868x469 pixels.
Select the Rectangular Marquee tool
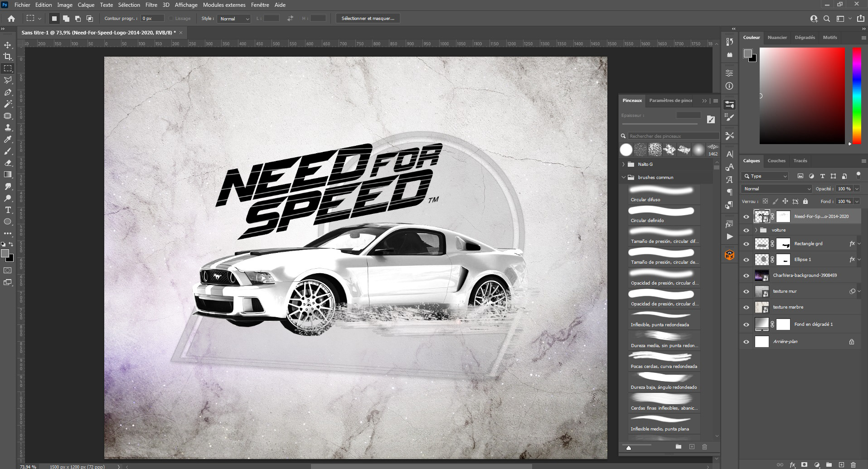tap(8, 68)
